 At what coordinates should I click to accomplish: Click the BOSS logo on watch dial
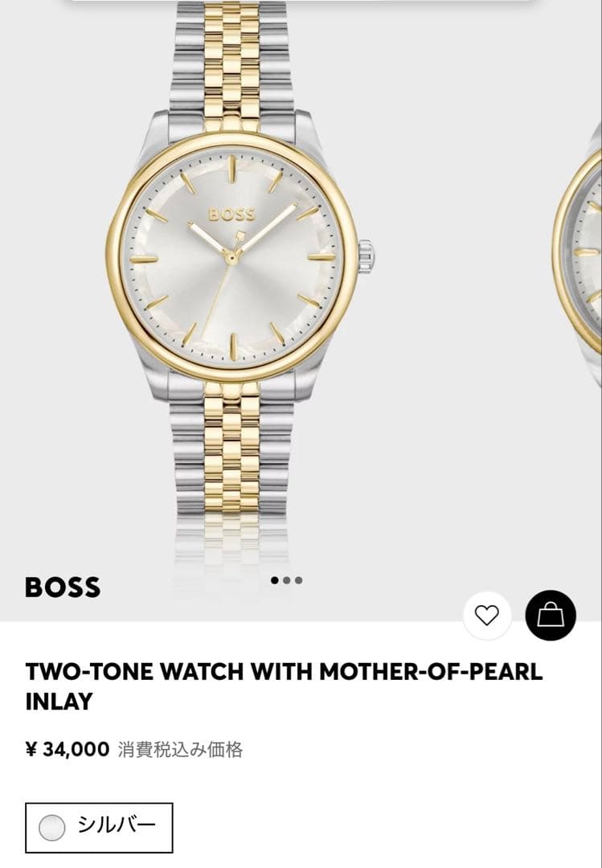click(x=231, y=215)
